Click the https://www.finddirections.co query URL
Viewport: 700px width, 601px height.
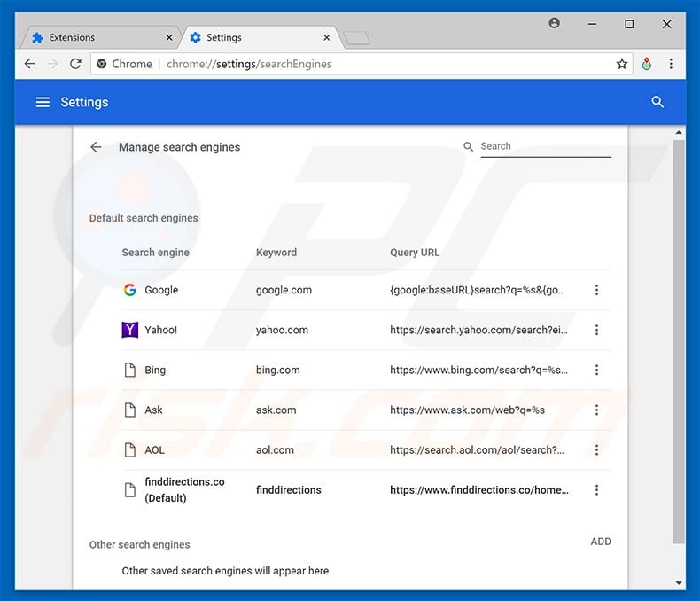point(479,490)
